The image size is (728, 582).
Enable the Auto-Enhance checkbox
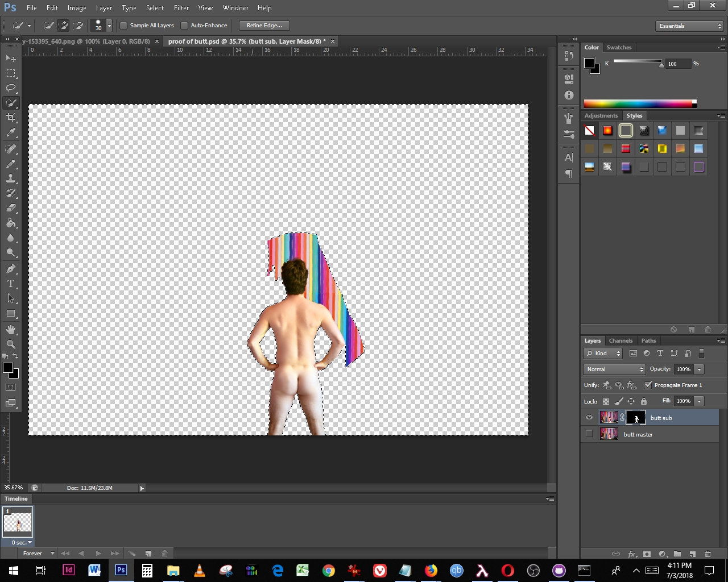[184, 26]
